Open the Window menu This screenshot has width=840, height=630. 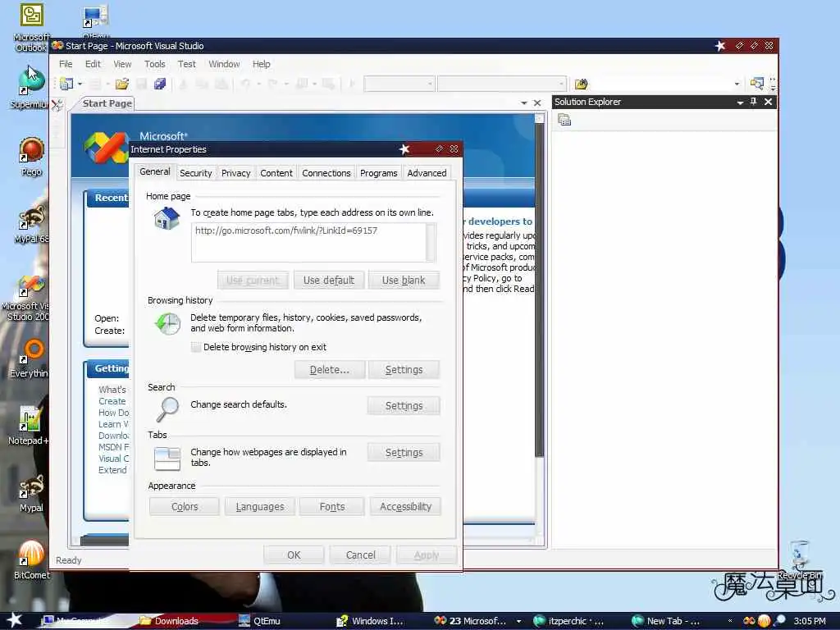coord(224,64)
